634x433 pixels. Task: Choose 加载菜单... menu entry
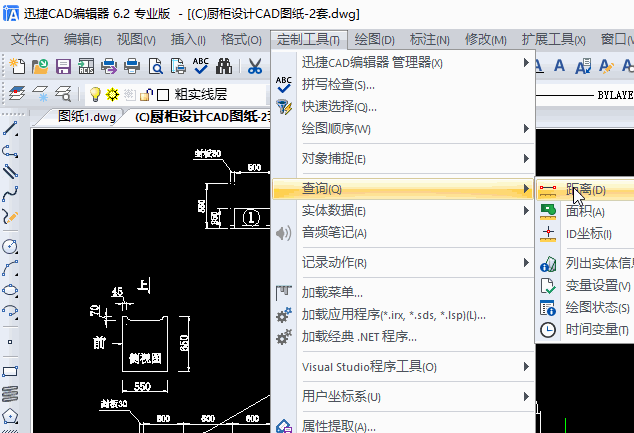click(404, 292)
